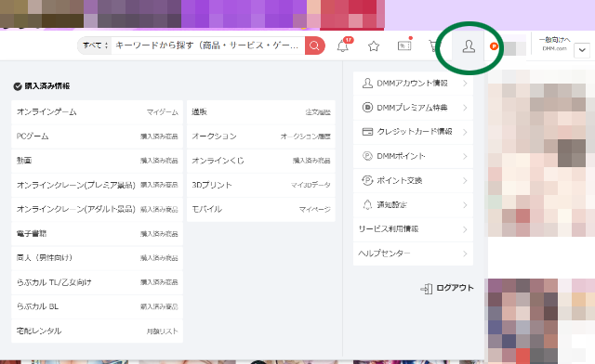Viewport: 595px width, 364px height.
Task: Open オンラインくじ purchased row
Action: click(x=261, y=161)
